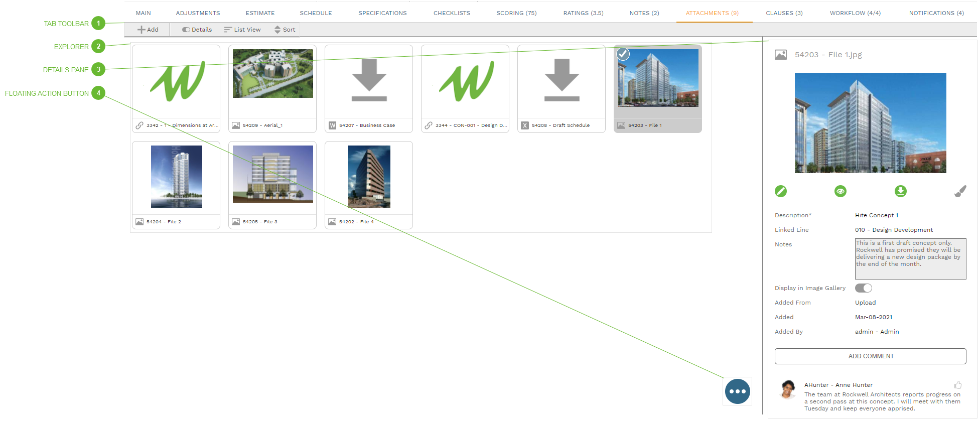The image size is (980, 421).
Task: Click the green pencil edit icon
Action: 780,191
